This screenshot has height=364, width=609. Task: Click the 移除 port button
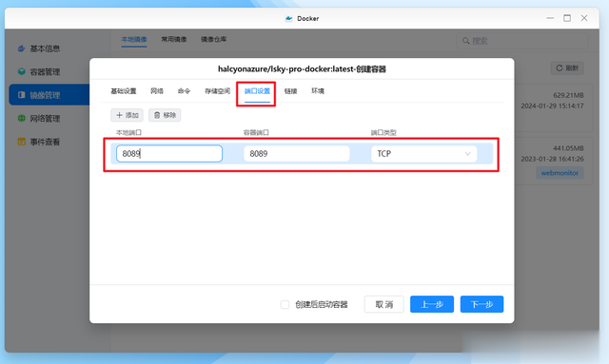coord(165,115)
